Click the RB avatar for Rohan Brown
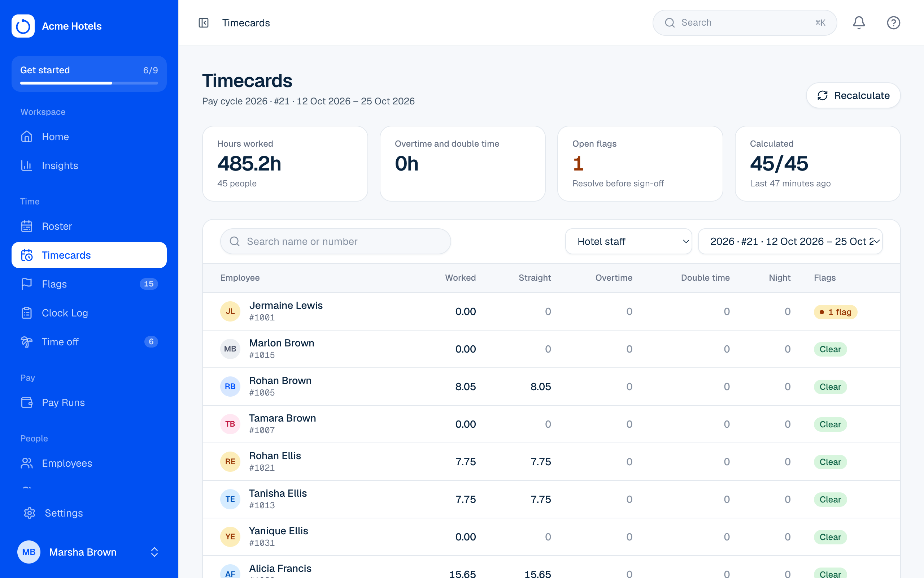The image size is (924, 578). [x=230, y=387]
